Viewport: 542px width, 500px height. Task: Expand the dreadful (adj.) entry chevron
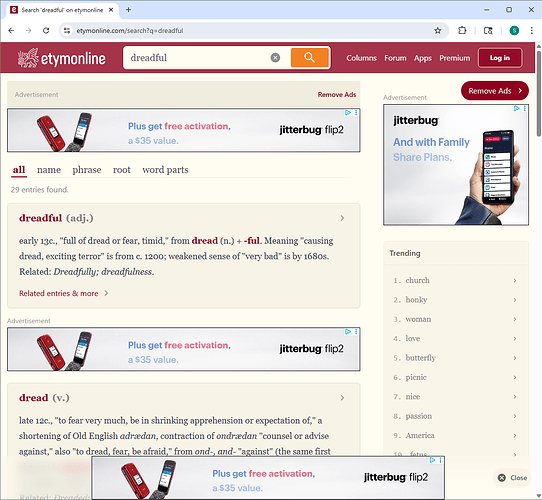342,218
